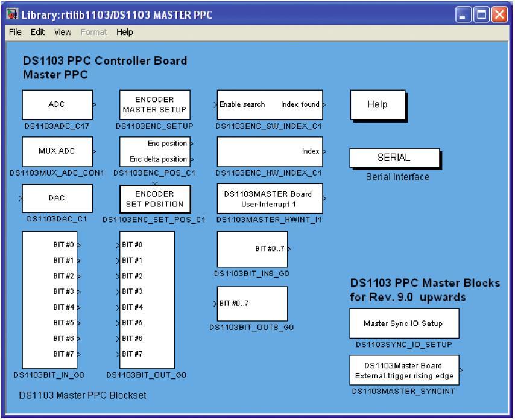Select the DAC block
The width and height of the screenshot is (515, 420).
point(57,198)
